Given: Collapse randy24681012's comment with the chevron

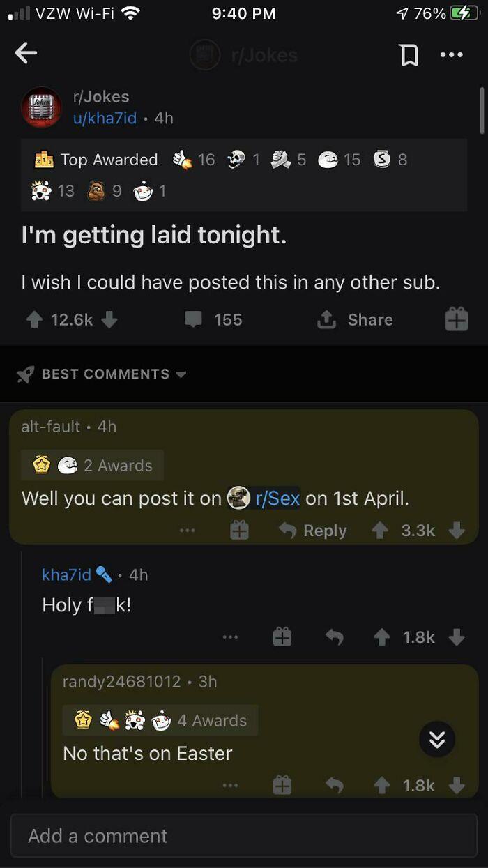Looking at the screenshot, I should point(437,740).
